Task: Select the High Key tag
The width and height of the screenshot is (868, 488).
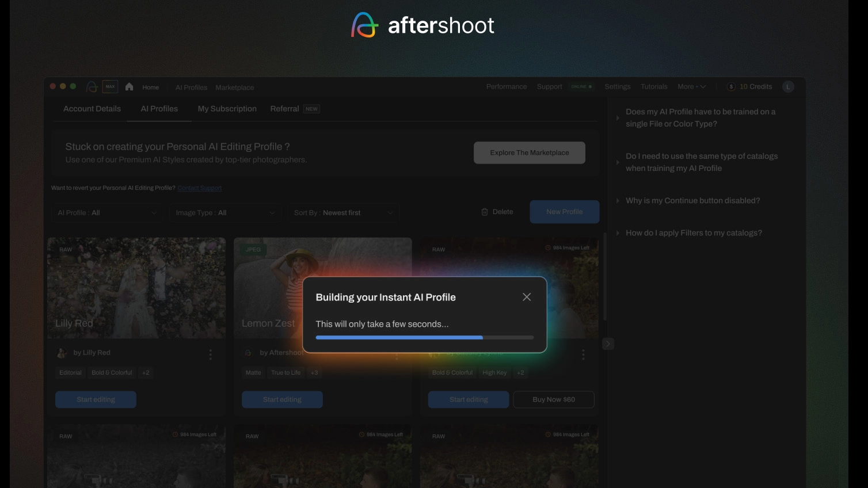Action: coord(494,373)
